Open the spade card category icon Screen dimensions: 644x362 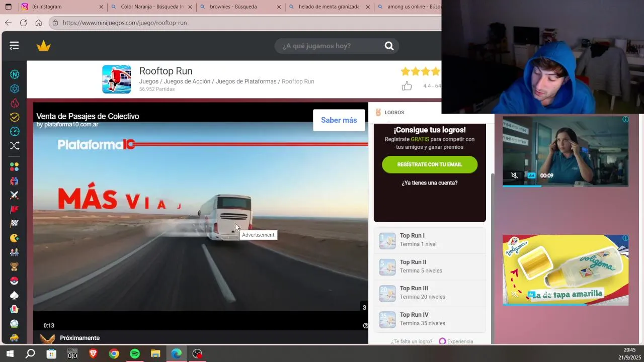(x=15, y=295)
